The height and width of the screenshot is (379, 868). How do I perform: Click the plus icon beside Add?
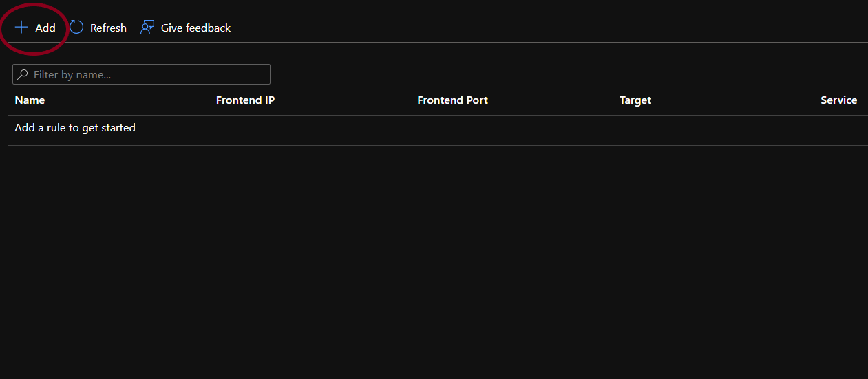tap(22, 28)
